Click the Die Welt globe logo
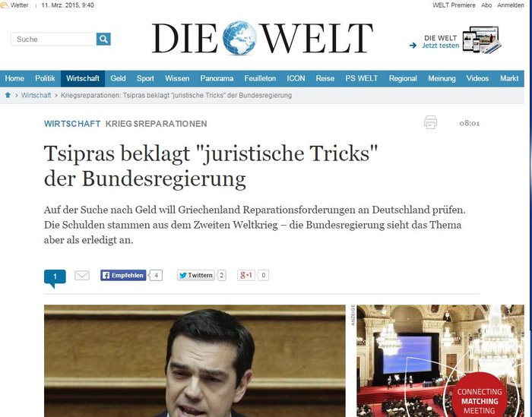 coord(239,38)
